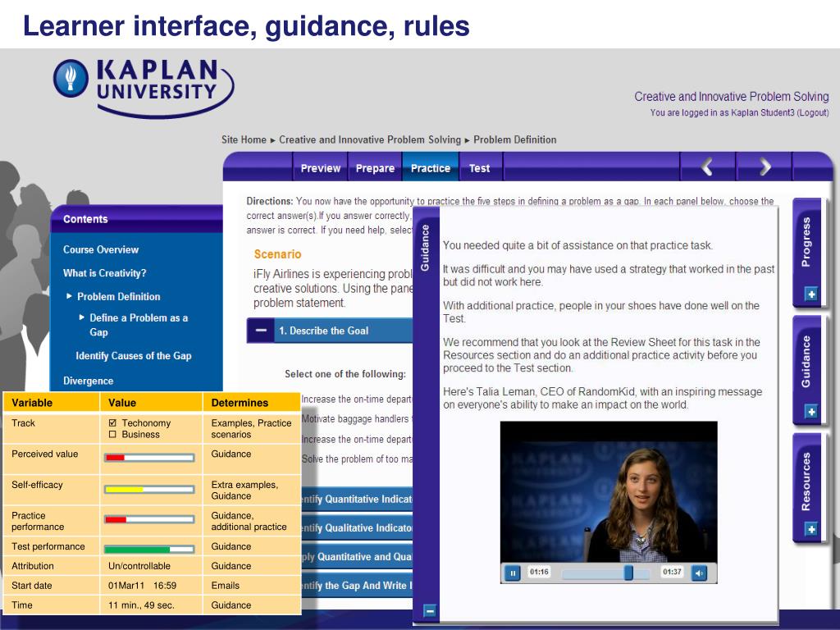Expand the Resources side panel plus icon
The height and width of the screenshot is (630, 840).
(x=811, y=529)
